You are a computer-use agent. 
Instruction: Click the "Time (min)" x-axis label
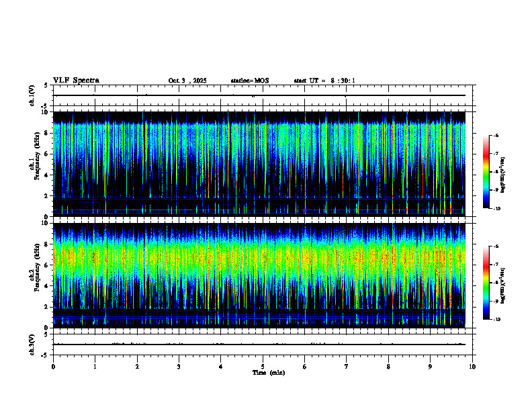point(269,373)
